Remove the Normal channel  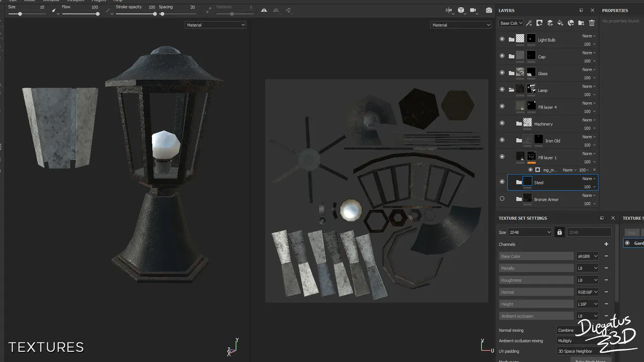pyautogui.click(x=606, y=292)
